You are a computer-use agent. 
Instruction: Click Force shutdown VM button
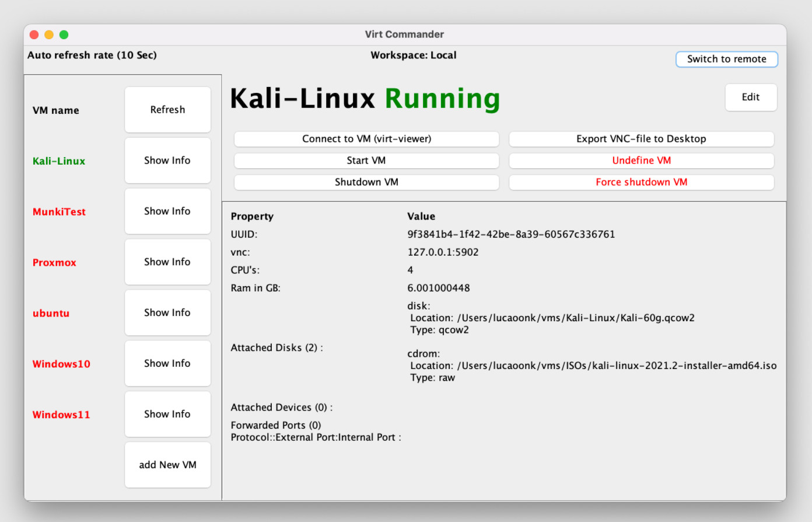(641, 182)
